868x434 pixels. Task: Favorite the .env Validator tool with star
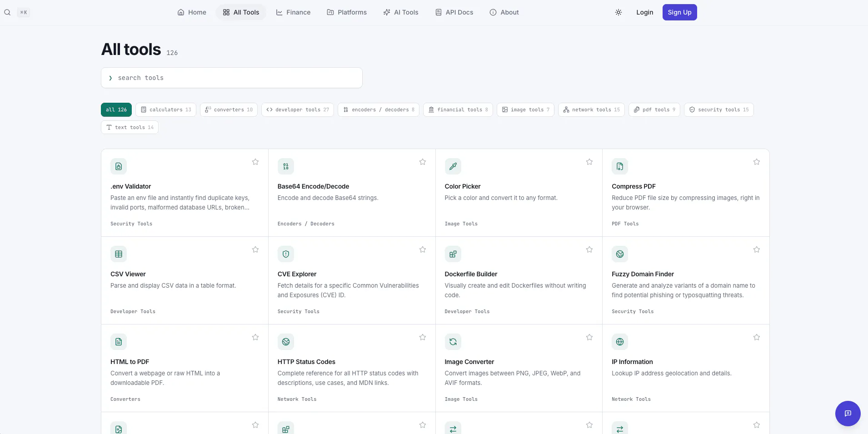255,162
